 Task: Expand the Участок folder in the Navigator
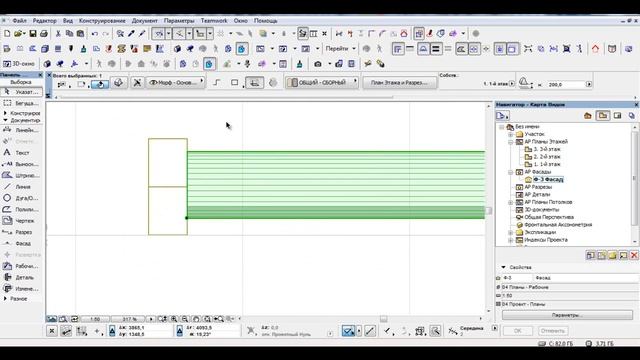tap(510, 134)
